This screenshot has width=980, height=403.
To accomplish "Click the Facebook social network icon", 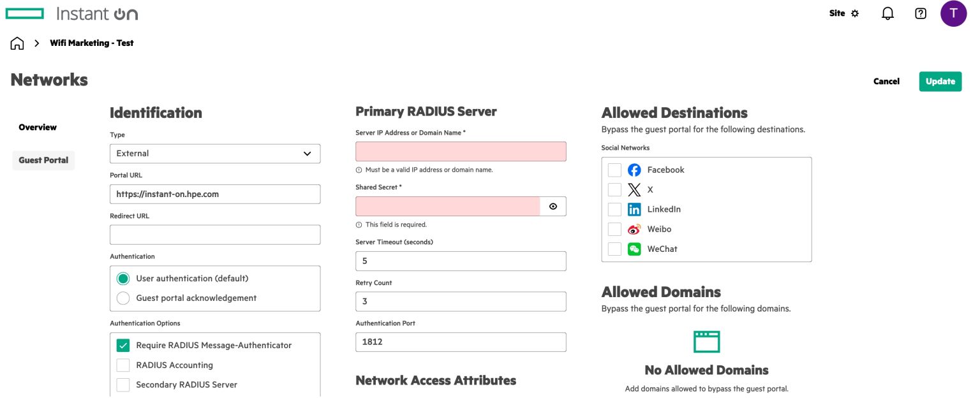I will tap(634, 170).
